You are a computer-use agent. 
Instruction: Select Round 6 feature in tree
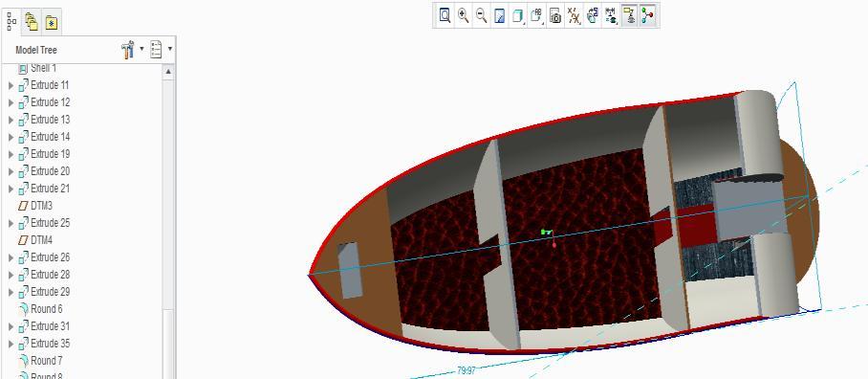coord(40,308)
